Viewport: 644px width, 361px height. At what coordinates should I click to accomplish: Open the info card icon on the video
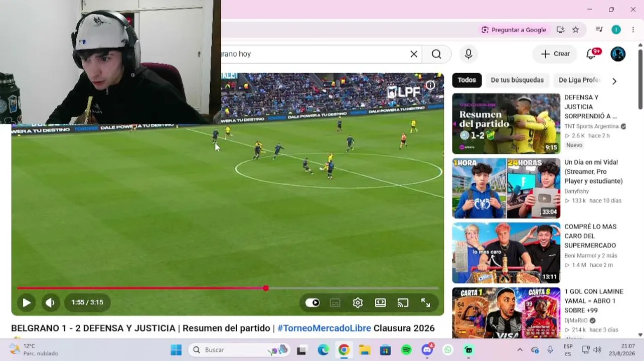(x=430, y=85)
